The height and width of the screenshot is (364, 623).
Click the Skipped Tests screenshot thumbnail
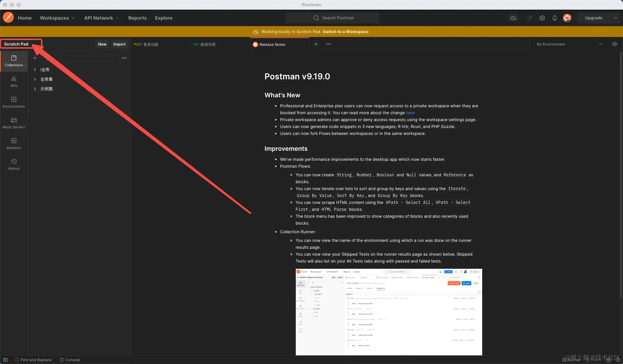point(389,312)
